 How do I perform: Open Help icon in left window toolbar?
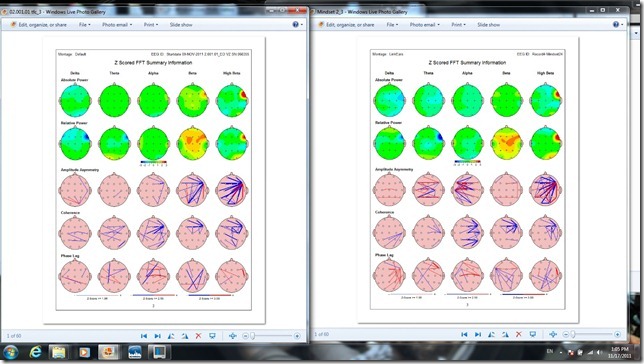(x=297, y=25)
